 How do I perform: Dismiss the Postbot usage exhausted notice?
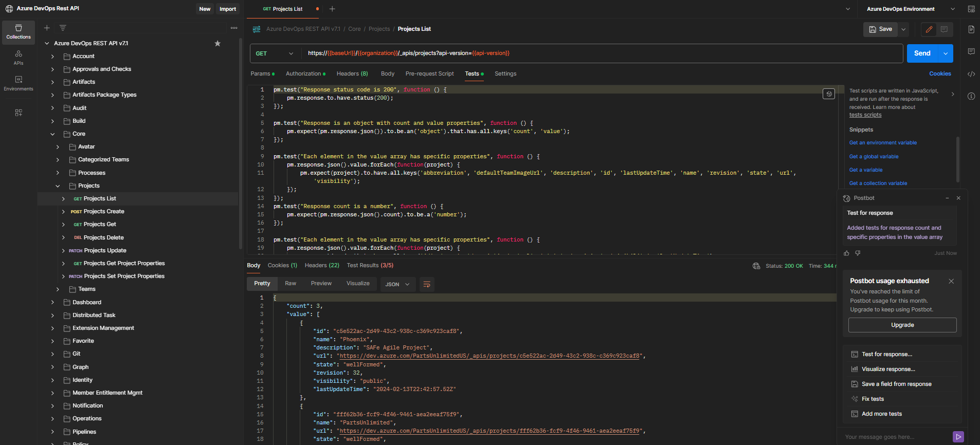951,281
